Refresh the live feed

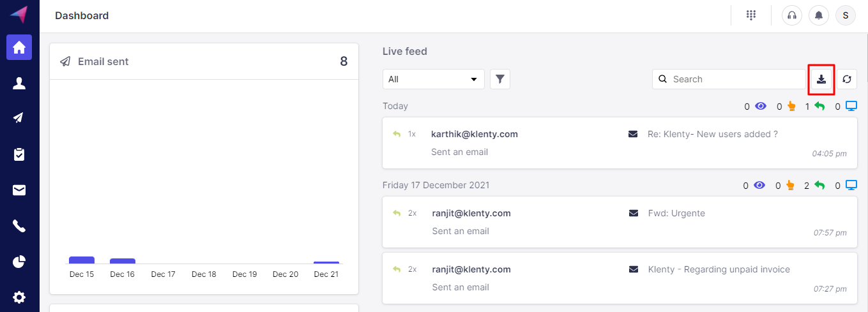click(847, 79)
